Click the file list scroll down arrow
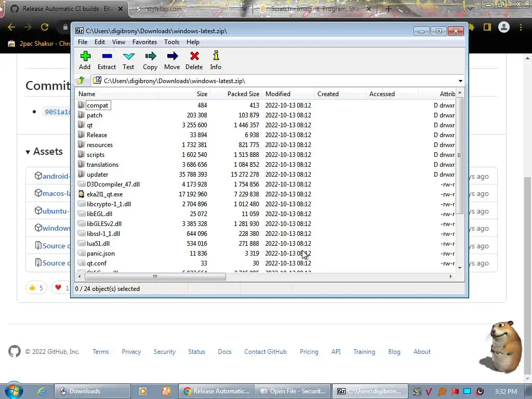Screen dimensions: 532x399 point(460,268)
